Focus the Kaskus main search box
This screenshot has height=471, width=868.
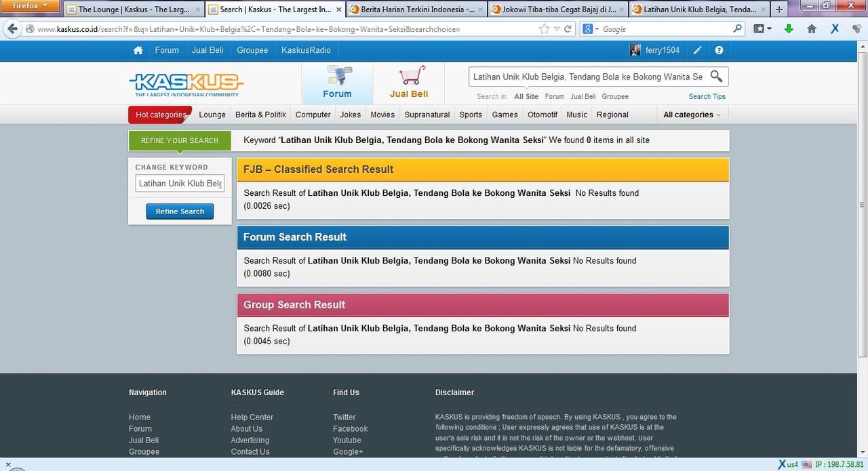(588, 77)
